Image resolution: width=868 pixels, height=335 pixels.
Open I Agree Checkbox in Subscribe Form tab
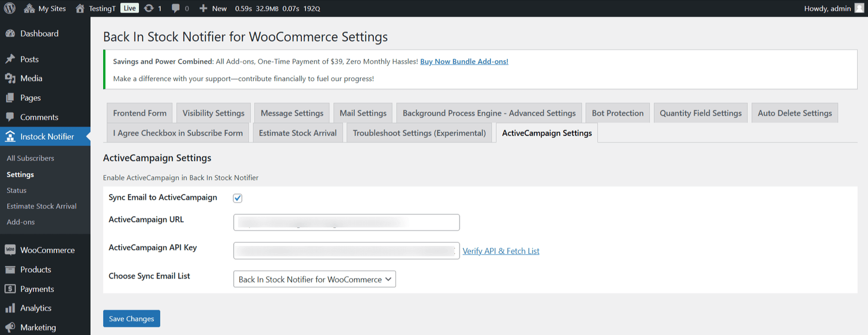[x=178, y=133]
